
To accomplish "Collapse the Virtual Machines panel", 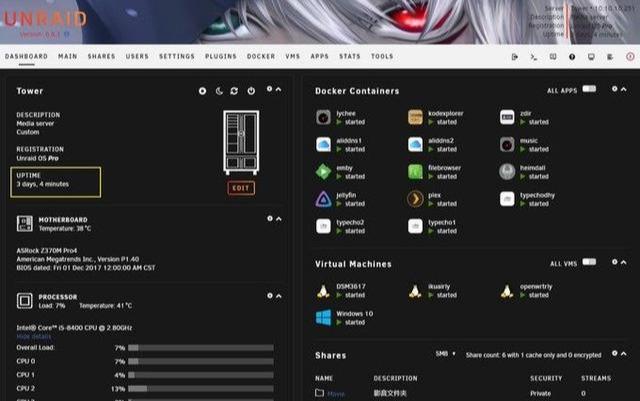I will 624,262.
